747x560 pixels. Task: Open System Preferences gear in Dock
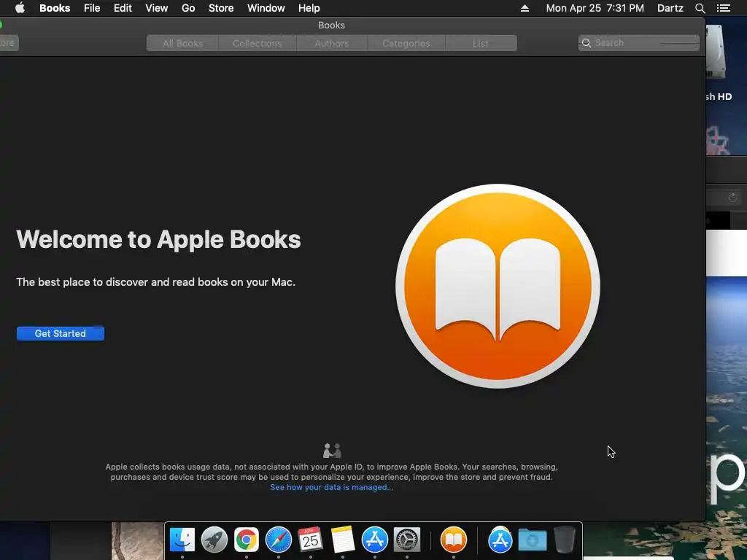point(407,540)
